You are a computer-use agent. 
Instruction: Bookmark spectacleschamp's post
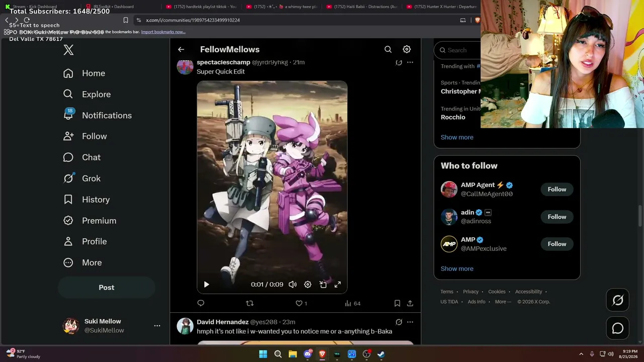pyautogui.click(x=397, y=303)
